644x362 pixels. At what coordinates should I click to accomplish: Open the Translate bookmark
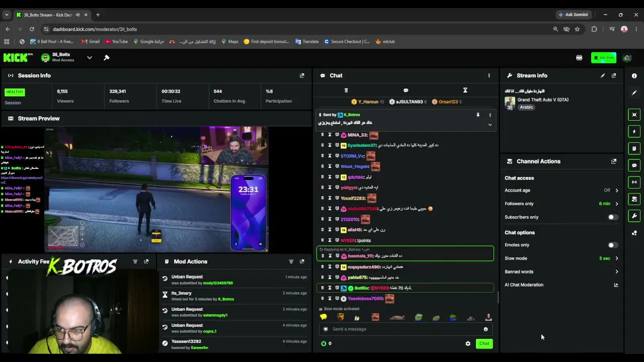coord(307,42)
